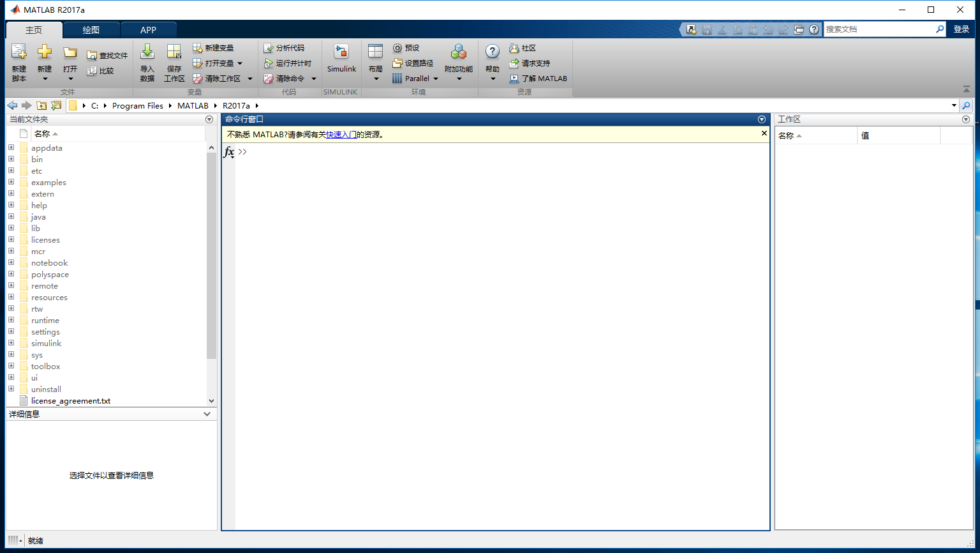This screenshot has height=553, width=980.
Task: Click the folder search magnifier beside address bar
Action: point(967,105)
